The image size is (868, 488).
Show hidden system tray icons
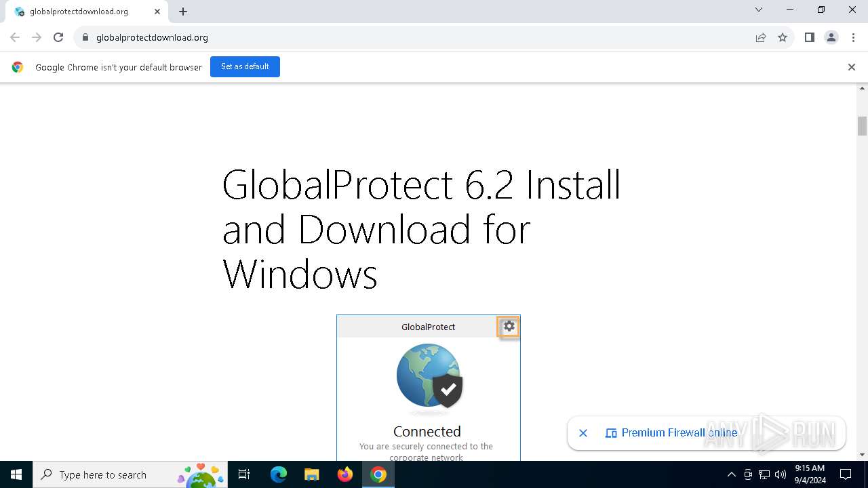click(731, 474)
